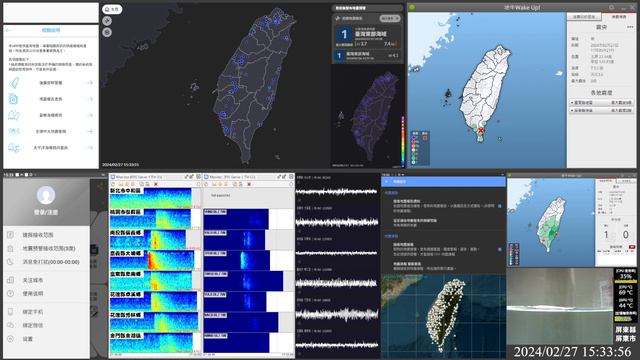Click the settings icon beside 设置
The image size is (640, 360).
click(x=11, y=339)
